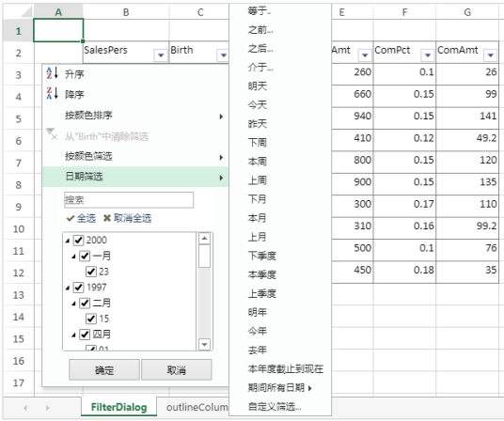504x421 pixels.
Task: Open SalesPers column filter dropdown
Action: coord(161,55)
